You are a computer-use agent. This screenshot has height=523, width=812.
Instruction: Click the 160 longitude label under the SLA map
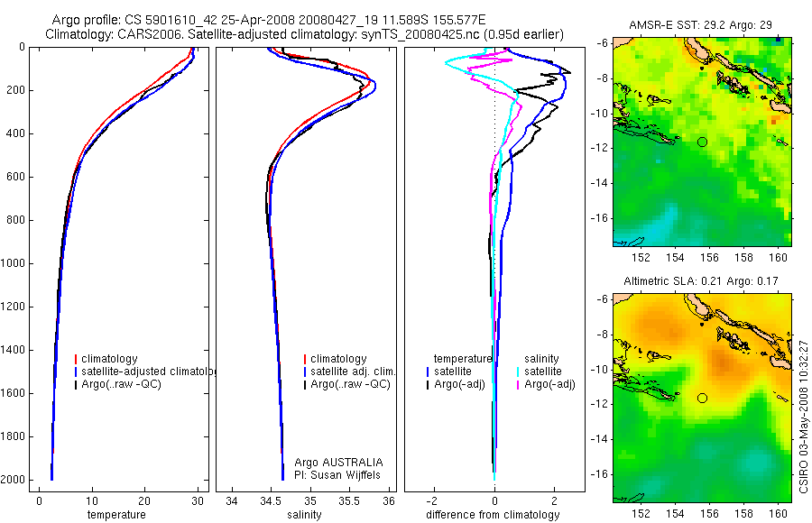click(x=778, y=514)
